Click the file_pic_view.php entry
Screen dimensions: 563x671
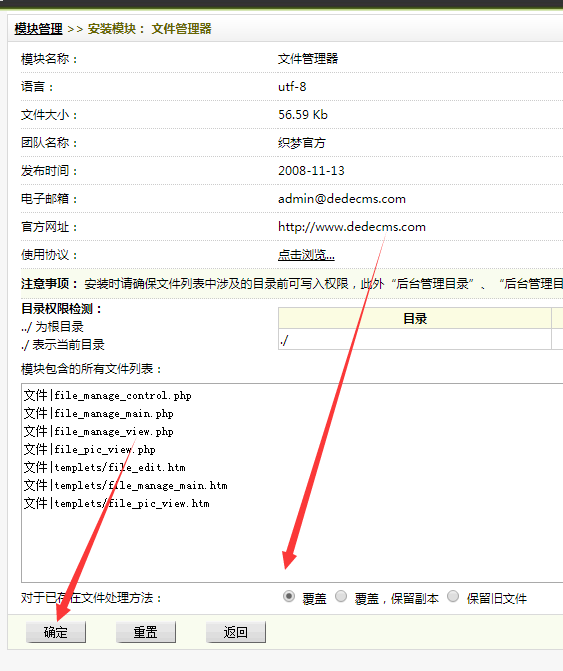point(89,449)
